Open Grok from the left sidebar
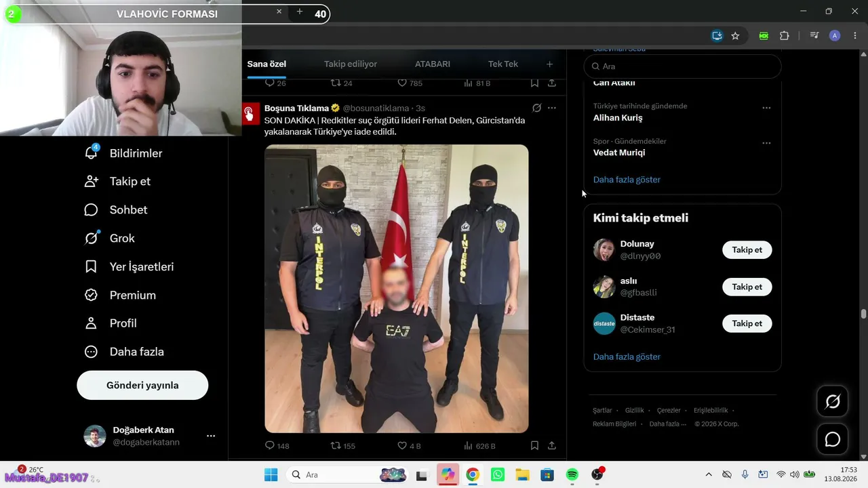Viewport: 868px width, 488px height. tap(109, 239)
